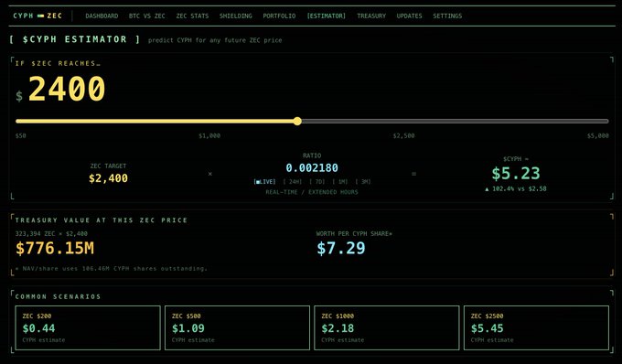
Task: Click the NAV/share footnote text
Action: click(x=111, y=269)
